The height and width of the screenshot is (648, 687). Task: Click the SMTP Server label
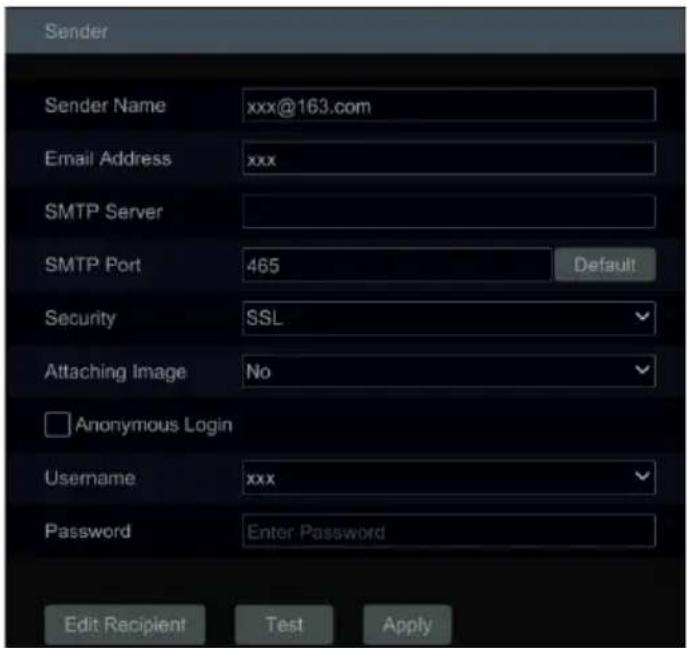click(104, 212)
